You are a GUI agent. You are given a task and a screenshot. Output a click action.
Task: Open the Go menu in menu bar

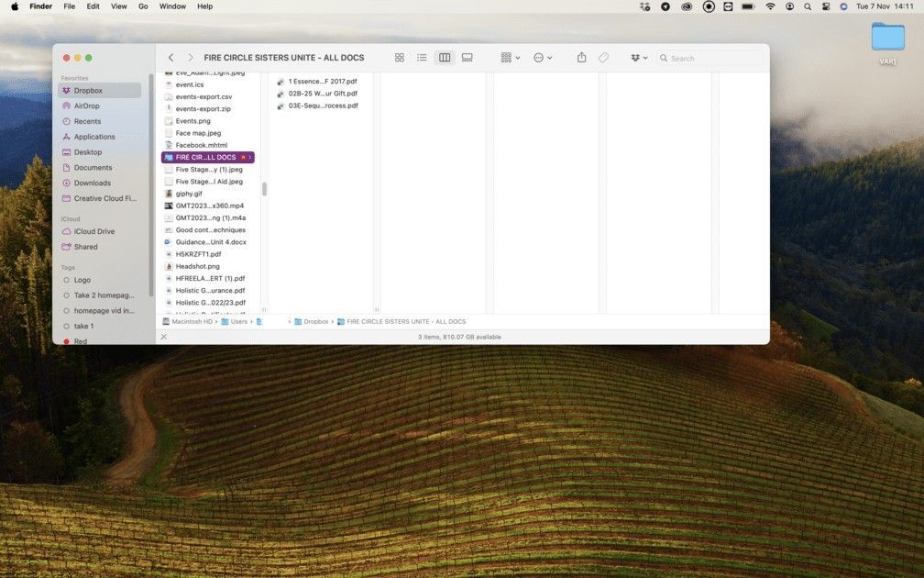[144, 6]
